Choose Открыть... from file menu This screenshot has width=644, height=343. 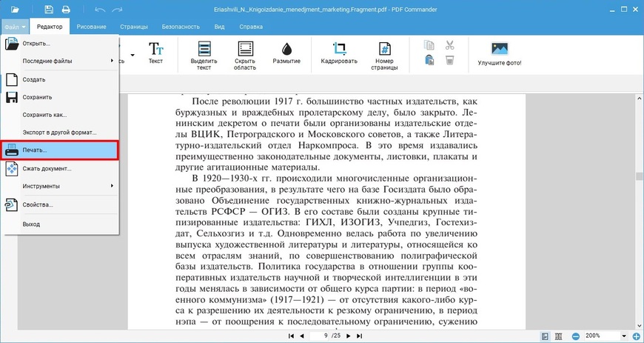pyautogui.click(x=61, y=44)
